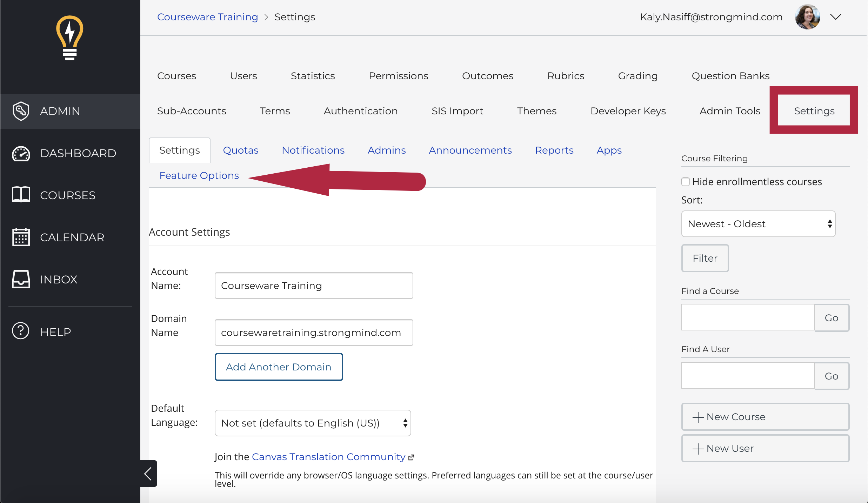Click Go next to Find A User
Image resolution: width=868 pixels, height=503 pixels.
click(832, 376)
